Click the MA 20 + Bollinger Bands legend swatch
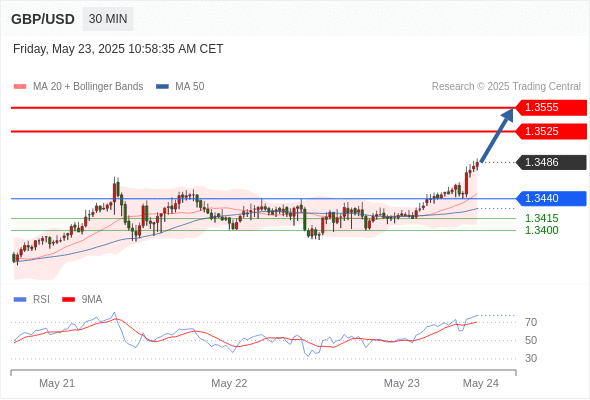 (x=20, y=87)
